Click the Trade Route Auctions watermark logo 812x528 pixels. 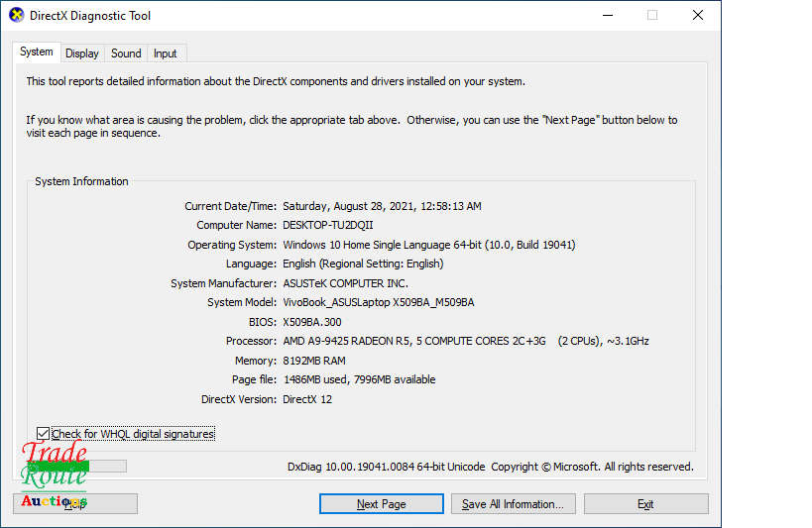point(55,475)
